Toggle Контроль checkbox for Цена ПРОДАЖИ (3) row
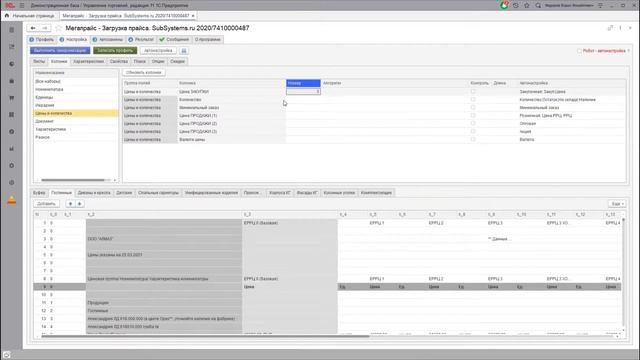 coord(473,131)
